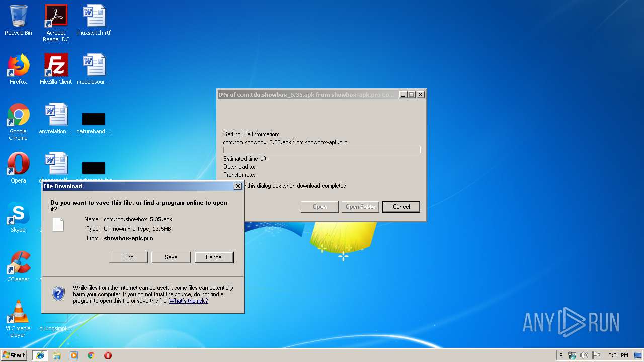Open the "What's the risk?" link
The width and height of the screenshot is (644, 362).
188,301
